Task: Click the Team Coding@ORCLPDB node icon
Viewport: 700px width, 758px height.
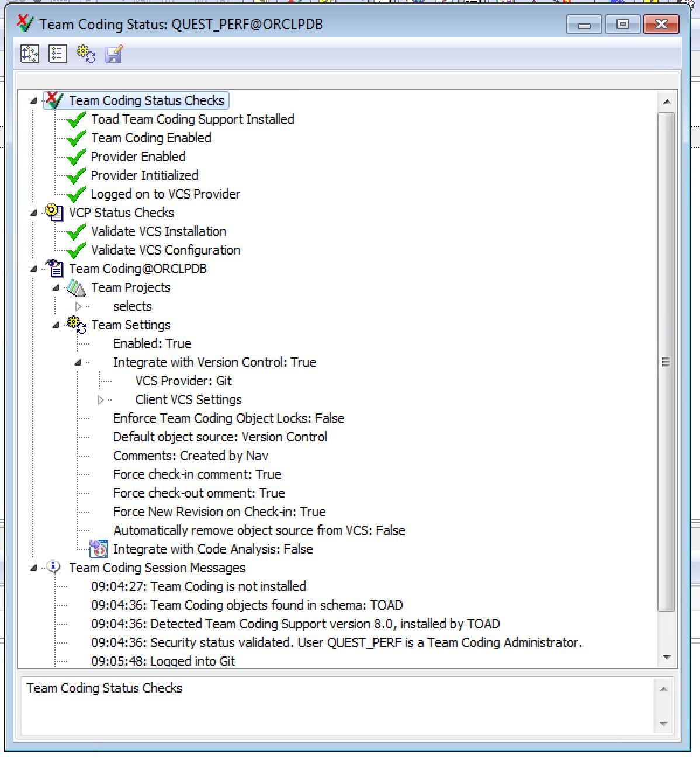Action: (x=54, y=268)
